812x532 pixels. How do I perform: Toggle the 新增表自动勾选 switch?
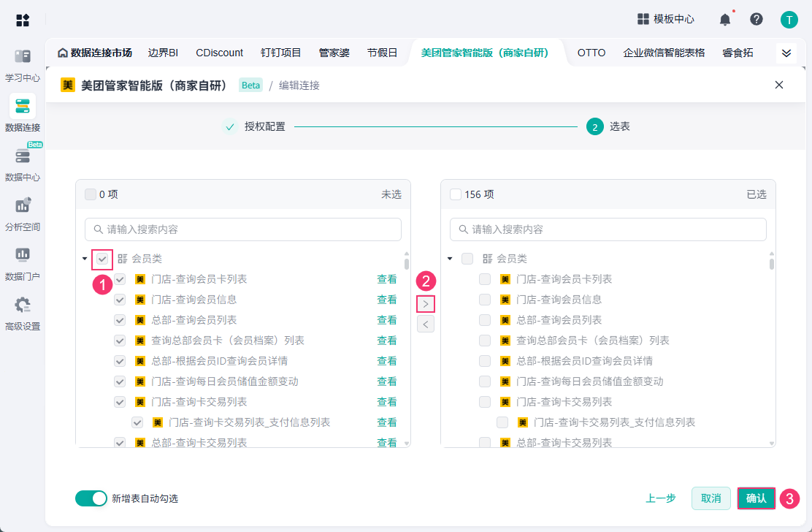click(91, 498)
